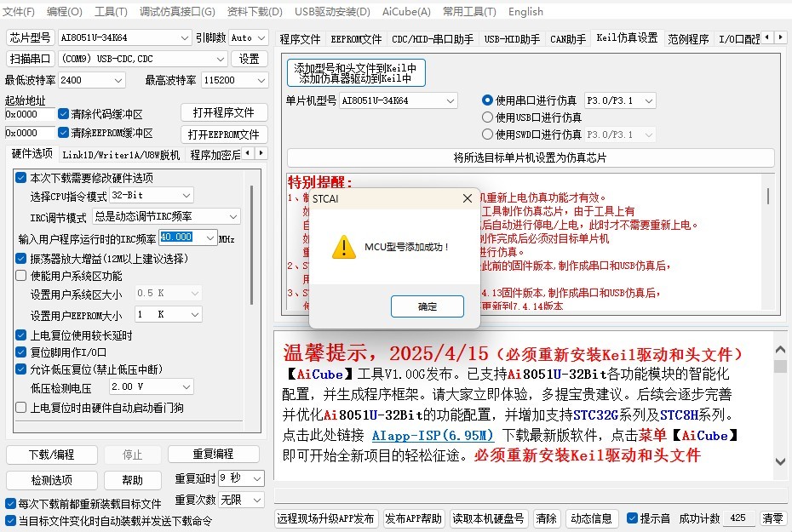Toggle 允许低压复位 checkbox
The height and width of the screenshot is (532, 792).
click(x=20, y=369)
